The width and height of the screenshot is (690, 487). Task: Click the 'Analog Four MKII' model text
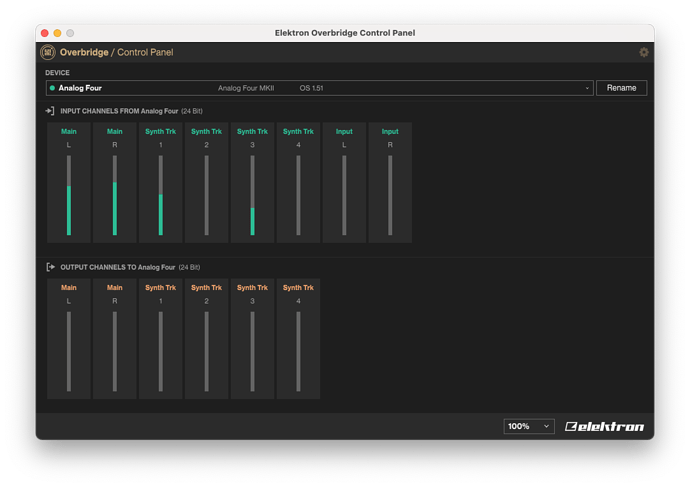(246, 88)
